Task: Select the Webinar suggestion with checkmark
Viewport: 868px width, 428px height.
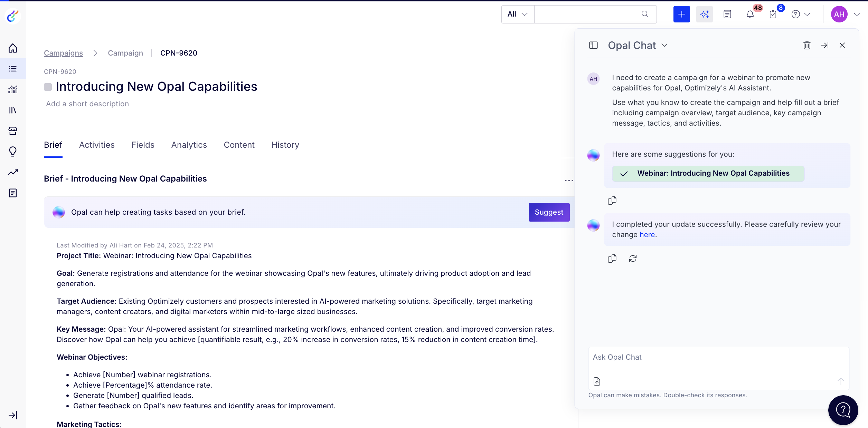Action: 708,174
